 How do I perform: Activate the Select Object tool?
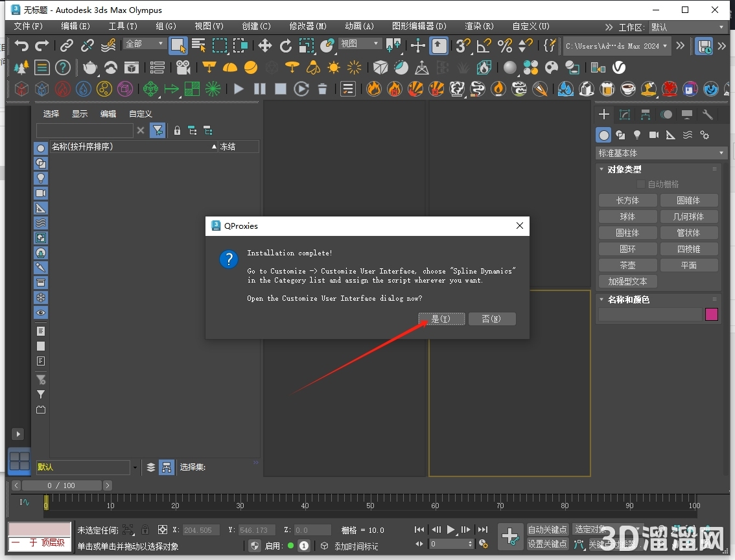click(x=178, y=46)
